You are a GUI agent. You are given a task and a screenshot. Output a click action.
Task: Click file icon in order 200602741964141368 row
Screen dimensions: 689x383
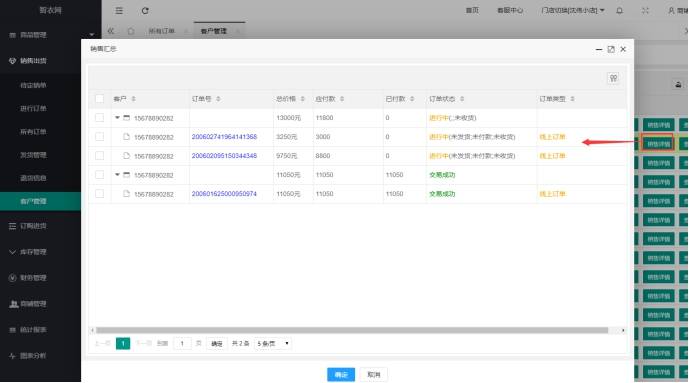pos(127,137)
